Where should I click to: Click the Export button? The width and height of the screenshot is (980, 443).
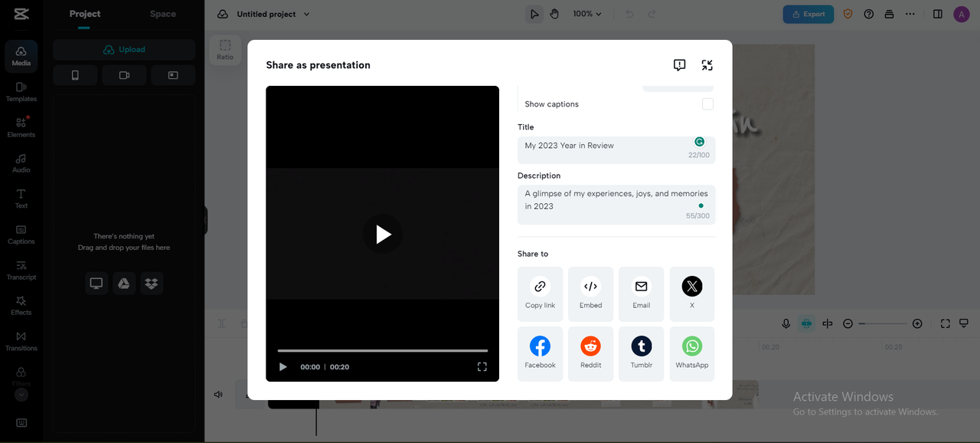(x=808, y=14)
